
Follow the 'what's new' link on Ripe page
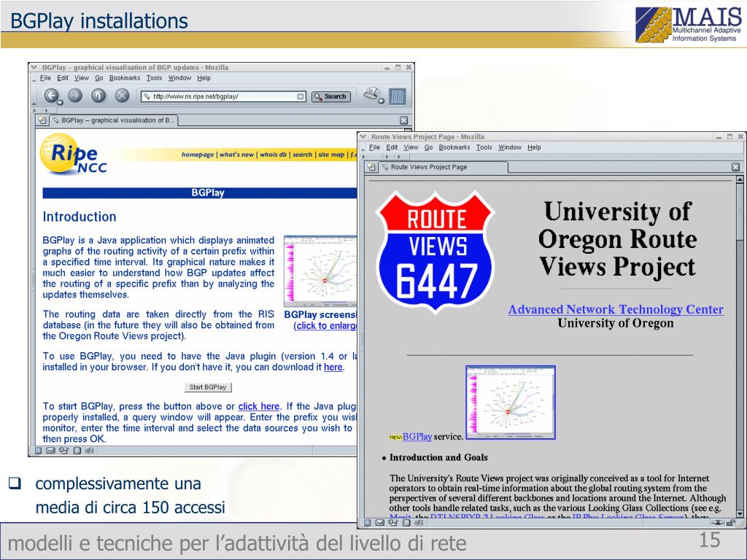tap(237, 155)
